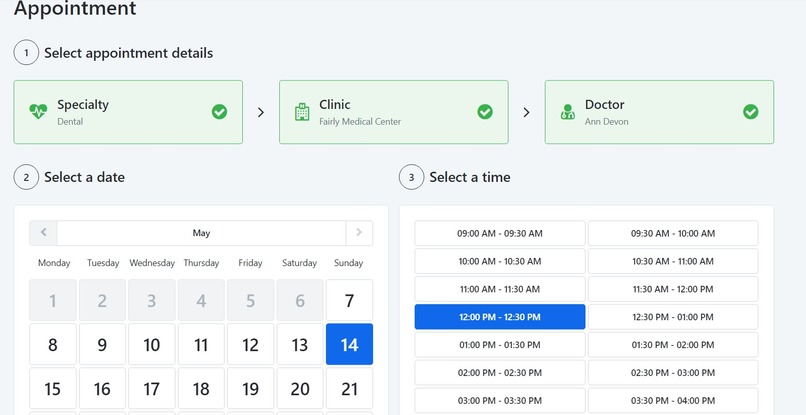Select May 9 on the calendar
The height and width of the screenshot is (415, 806).
(102, 344)
